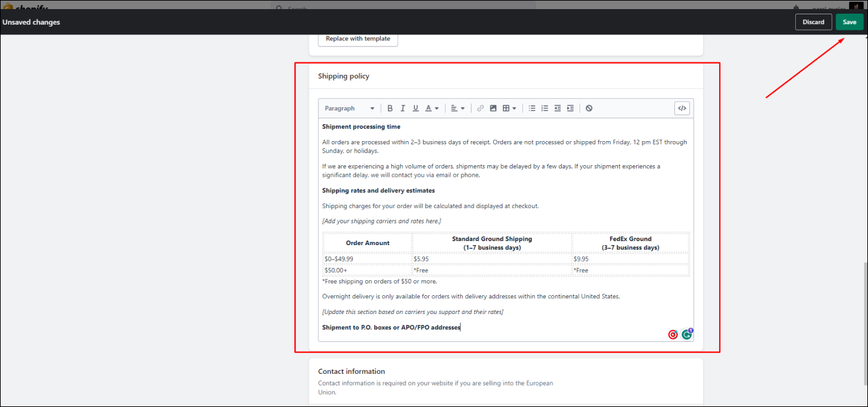
Task: Click the $0–$49.99 table cell
Action: [x=368, y=259]
